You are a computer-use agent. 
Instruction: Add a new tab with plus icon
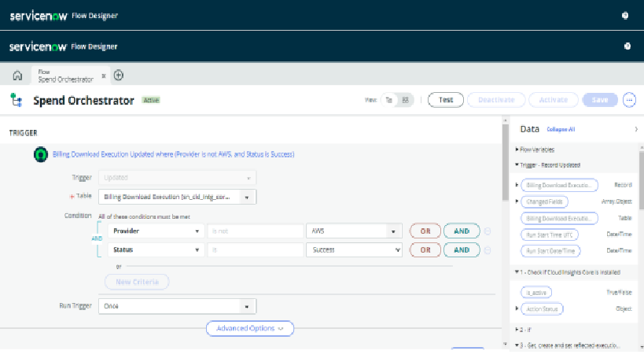point(119,76)
